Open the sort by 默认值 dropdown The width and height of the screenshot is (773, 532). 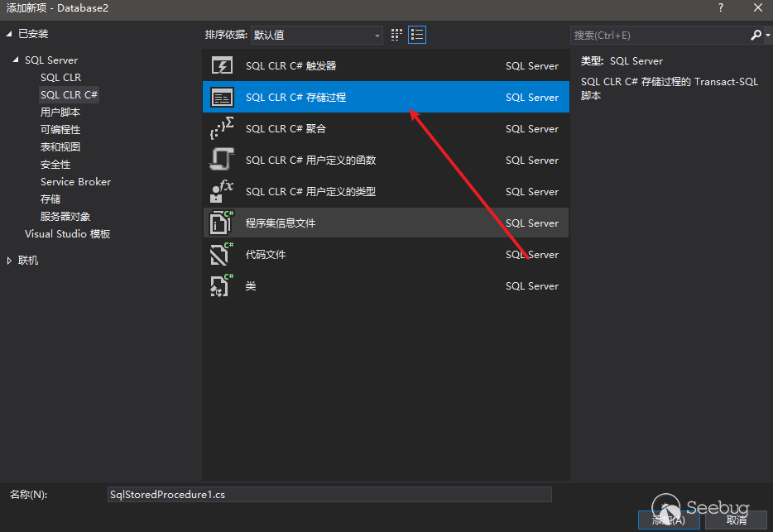317,36
